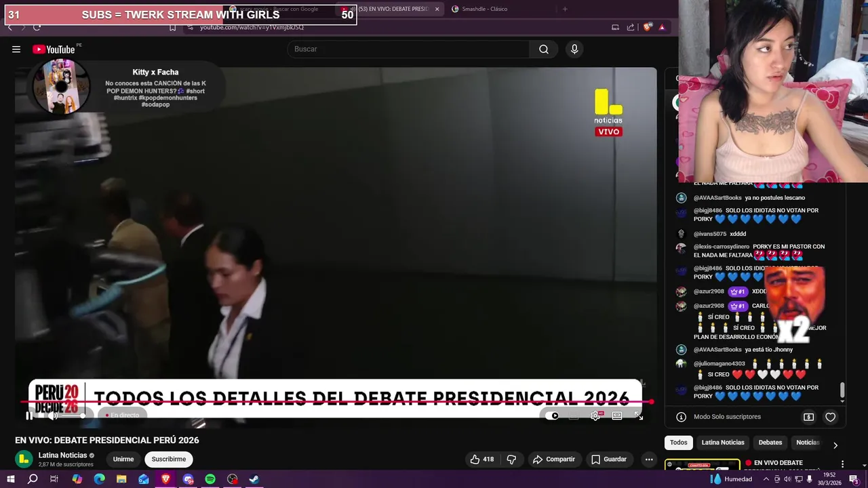Click the Unirme membership button
868x488 pixels.
click(123, 459)
